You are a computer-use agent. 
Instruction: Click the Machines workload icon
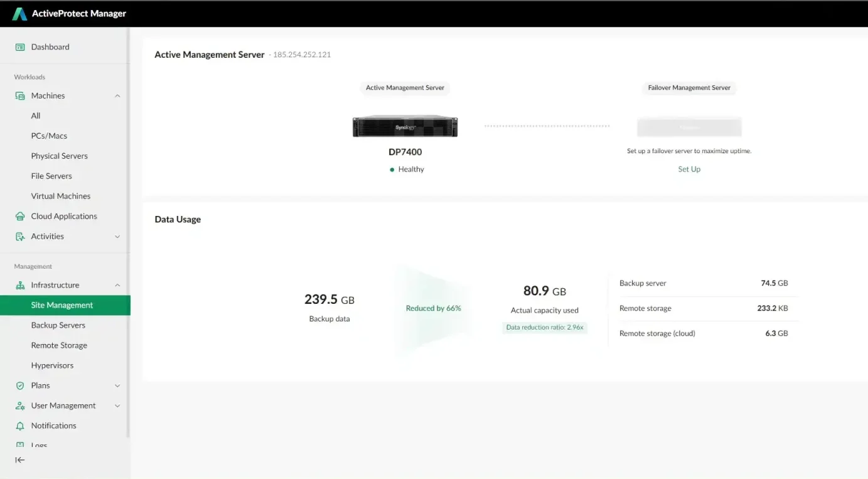click(20, 96)
